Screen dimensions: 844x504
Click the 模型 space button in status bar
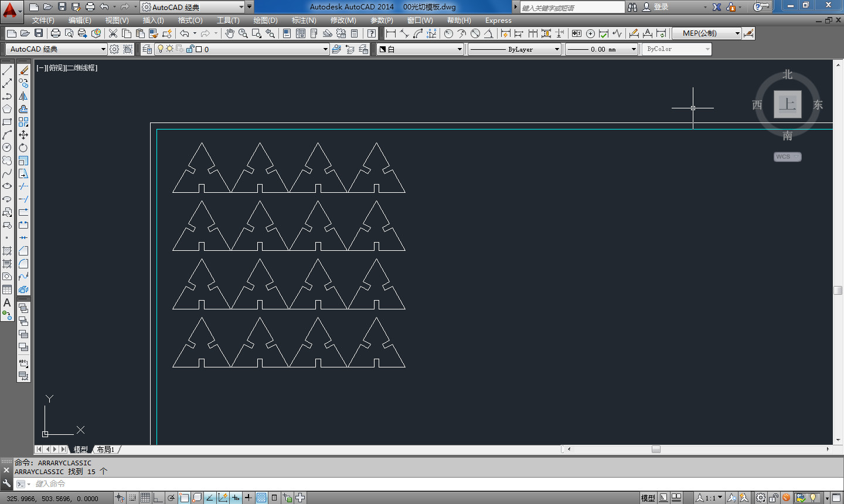(648, 498)
